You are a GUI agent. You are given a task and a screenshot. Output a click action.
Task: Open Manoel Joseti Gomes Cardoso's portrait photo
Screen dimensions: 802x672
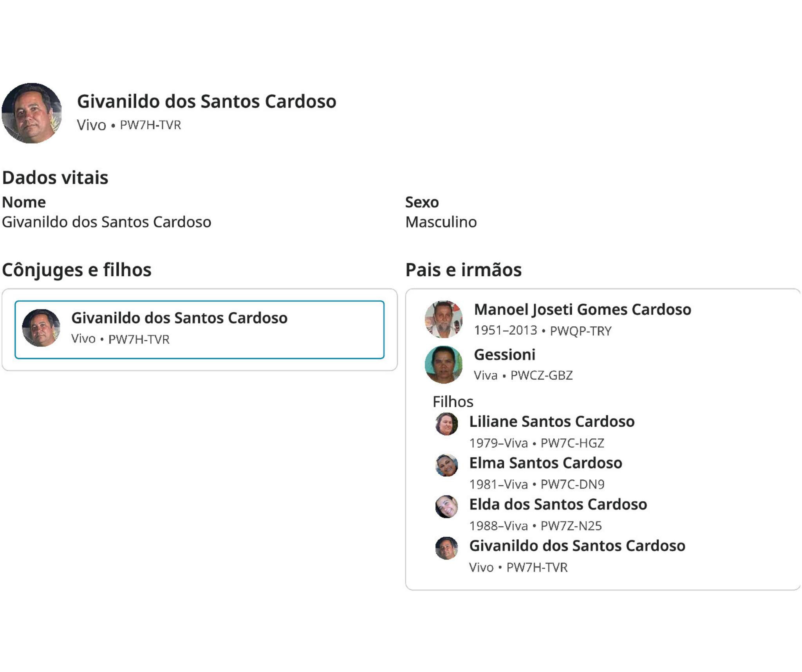click(x=443, y=319)
